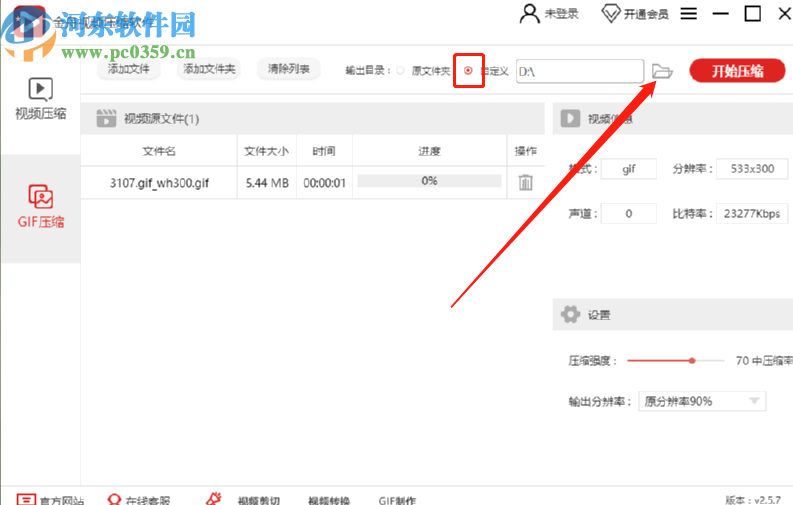Image resolution: width=793 pixels, height=505 pixels.
Task: Click the 清除列表 clear list button
Action: 288,69
